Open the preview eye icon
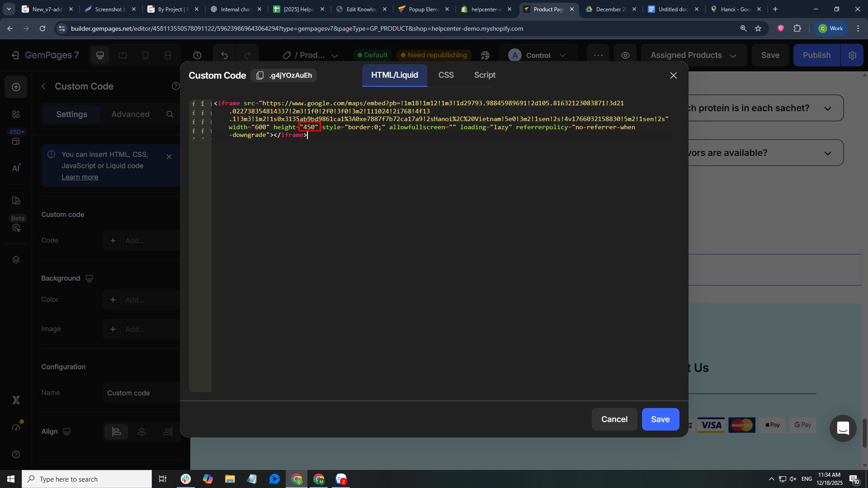 pyautogui.click(x=625, y=55)
